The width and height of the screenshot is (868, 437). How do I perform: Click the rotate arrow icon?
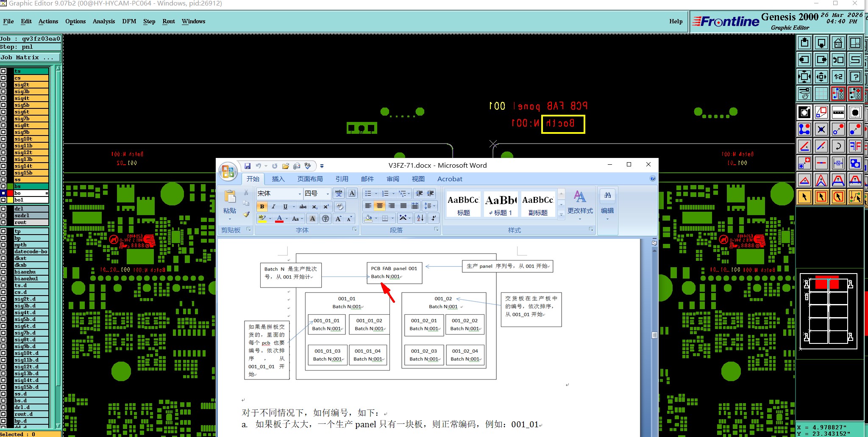point(838,146)
